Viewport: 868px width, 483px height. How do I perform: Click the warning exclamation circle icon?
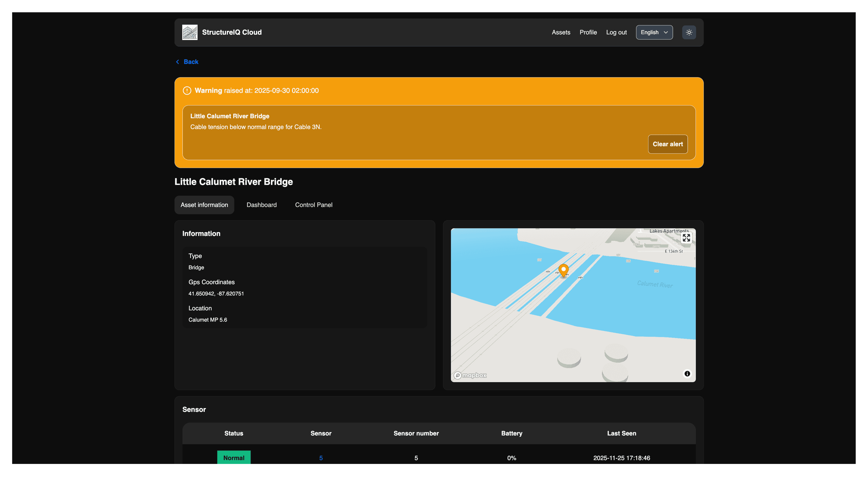[187, 91]
